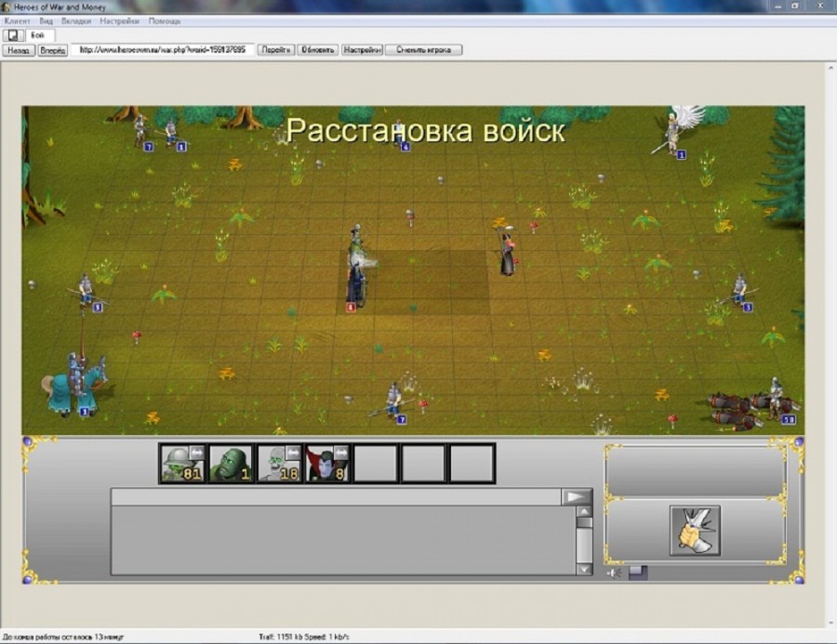Toggle the sound speaker icon
The image size is (837, 644).
click(614, 573)
